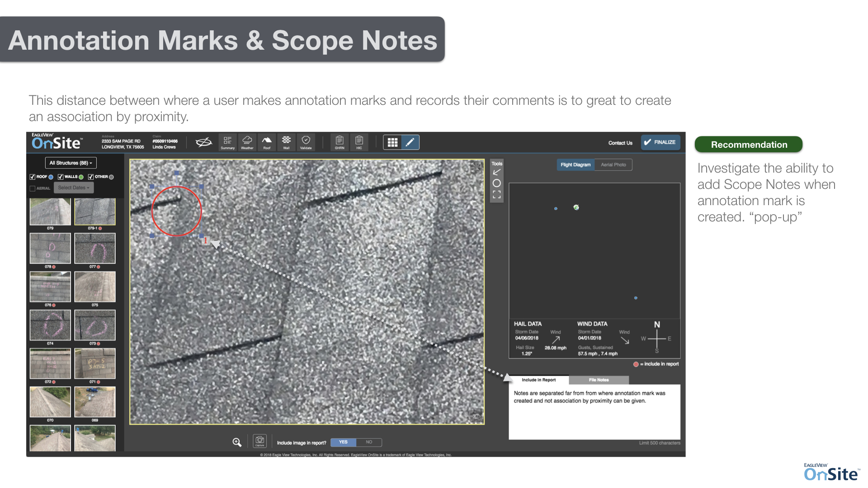The width and height of the screenshot is (868, 488).
Task: Select thumbnail 071
Action: [95, 363]
